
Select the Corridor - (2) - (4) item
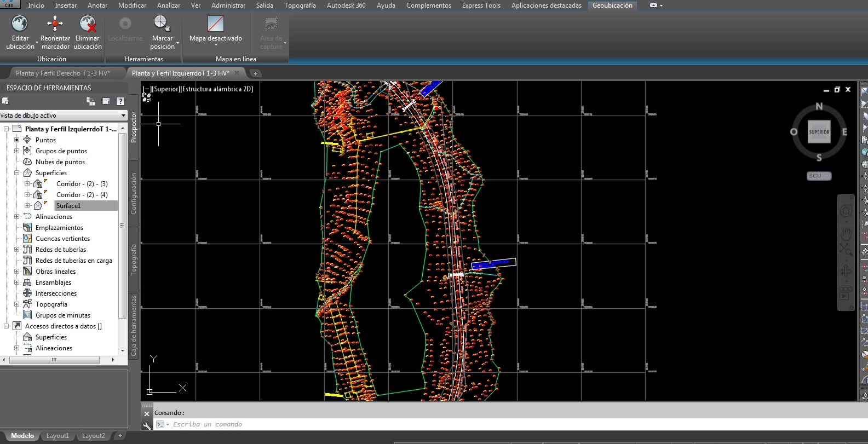82,195
